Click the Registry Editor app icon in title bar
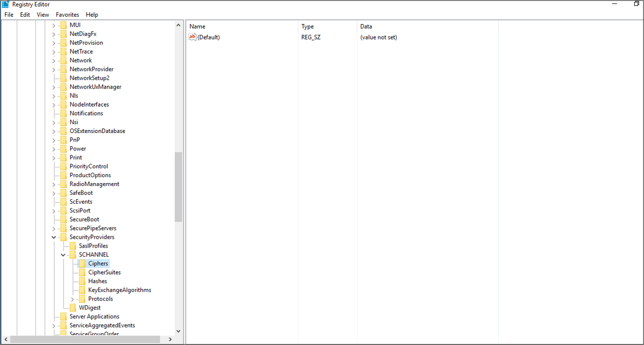This screenshot has width=644, height=345. point(6,4)
